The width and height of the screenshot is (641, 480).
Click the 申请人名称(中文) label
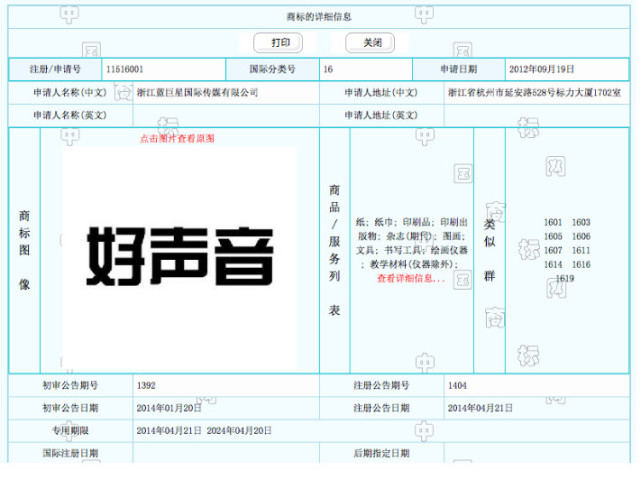click(x=70, y=93)
